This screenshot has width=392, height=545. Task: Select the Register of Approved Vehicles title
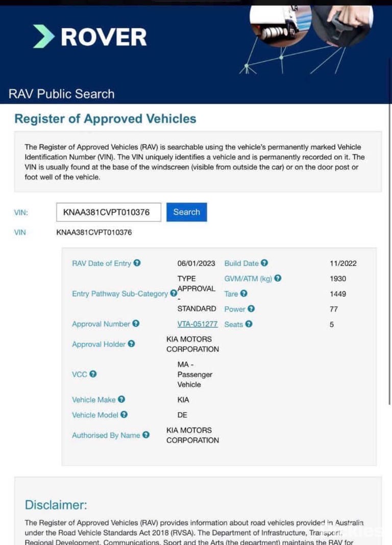click(105, 119)
